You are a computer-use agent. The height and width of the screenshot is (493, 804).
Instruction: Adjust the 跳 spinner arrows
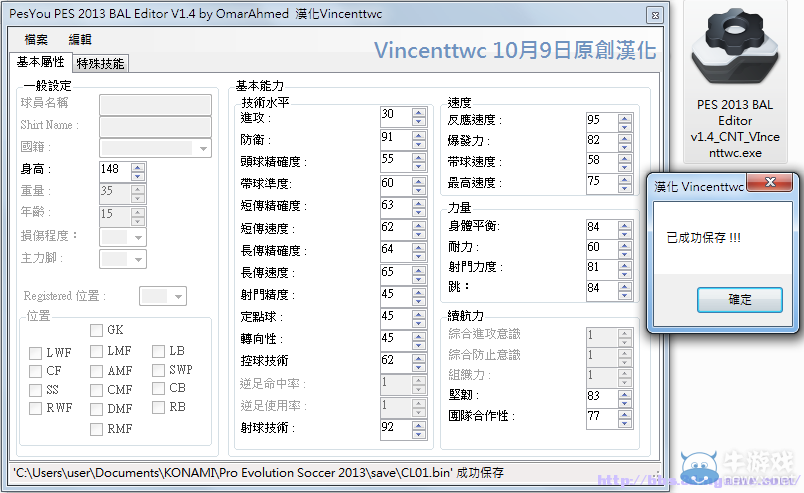click(x=625, y=290)
